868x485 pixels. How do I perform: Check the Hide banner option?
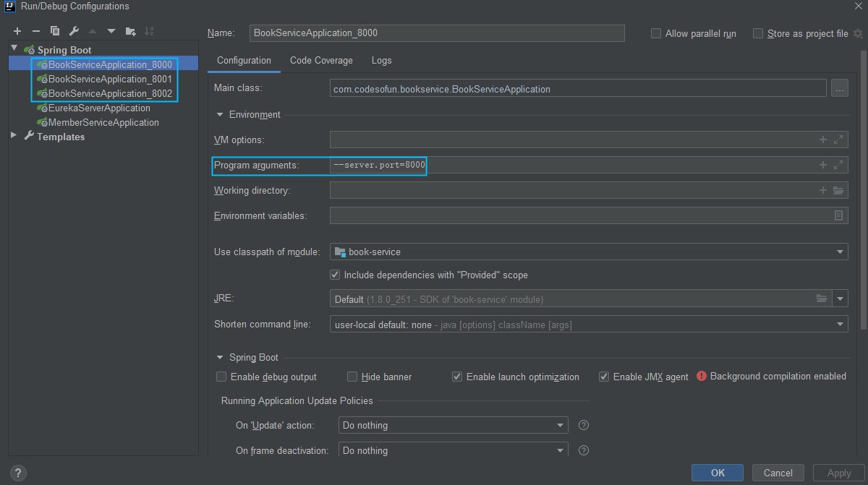click(x=352, y=377)
